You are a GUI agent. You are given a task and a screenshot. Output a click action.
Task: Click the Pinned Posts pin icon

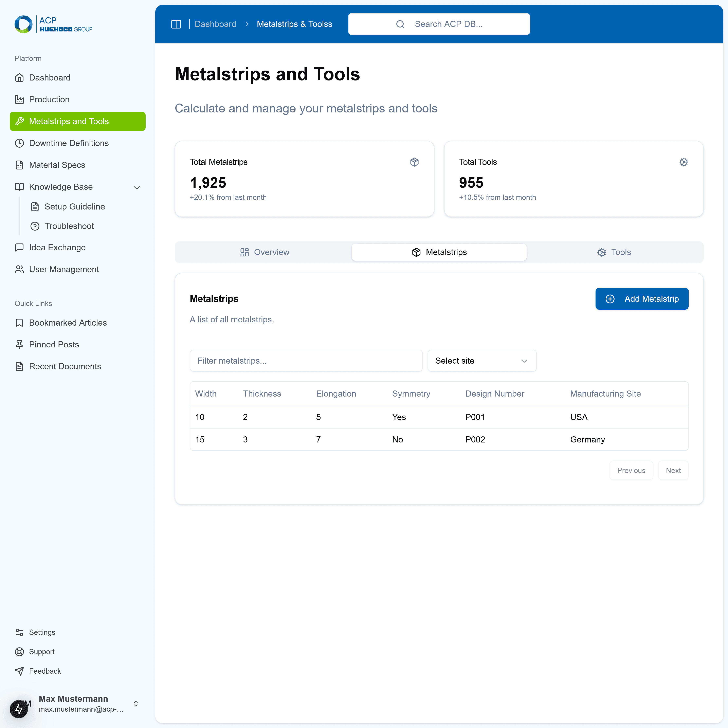click(x=20, y=344)
